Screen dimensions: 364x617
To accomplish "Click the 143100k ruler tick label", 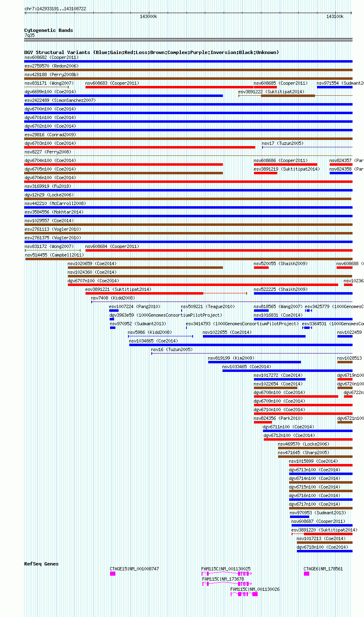I will pyautogui.click(x=335, y=16).
